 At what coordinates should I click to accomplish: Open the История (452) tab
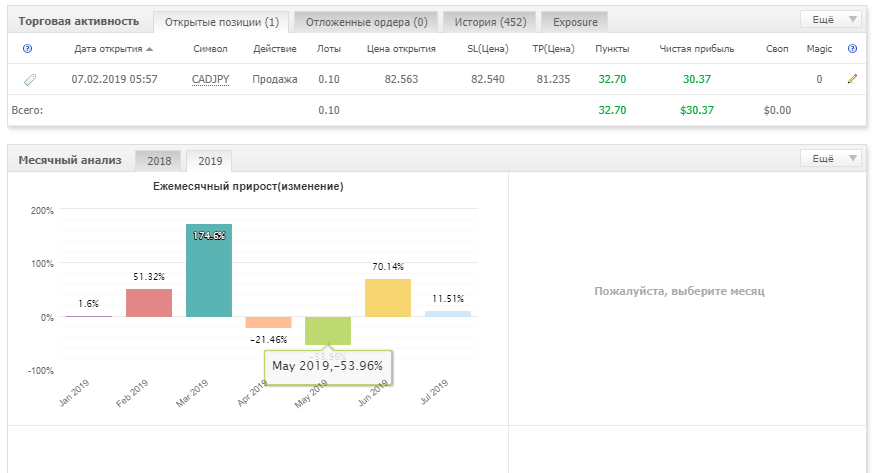(x=490, y=22)
